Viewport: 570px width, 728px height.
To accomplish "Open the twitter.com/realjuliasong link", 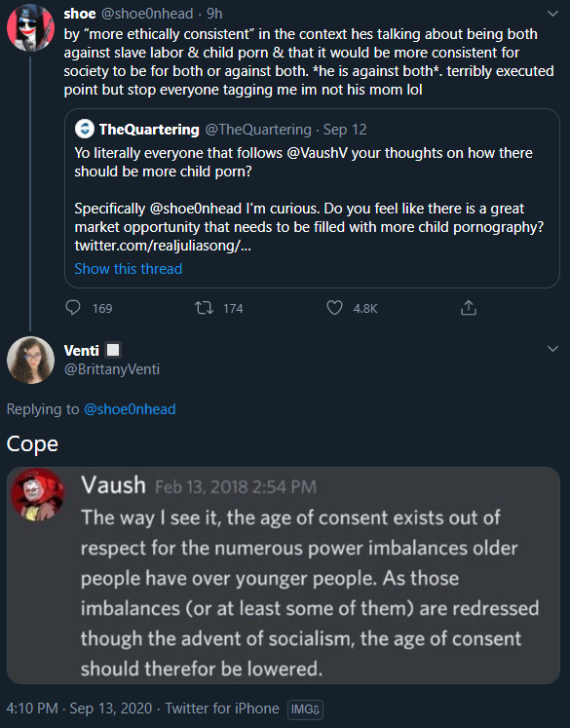I will [x=163, y=246].
